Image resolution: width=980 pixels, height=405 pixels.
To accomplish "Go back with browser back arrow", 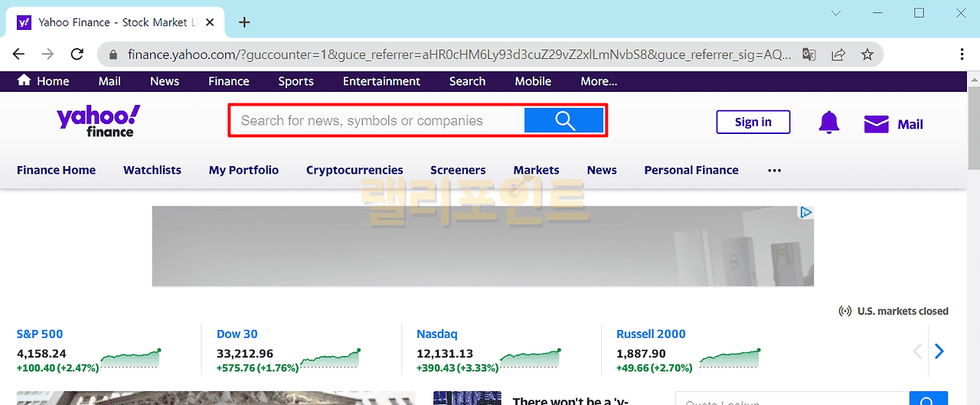I will [x=18, y=54].
